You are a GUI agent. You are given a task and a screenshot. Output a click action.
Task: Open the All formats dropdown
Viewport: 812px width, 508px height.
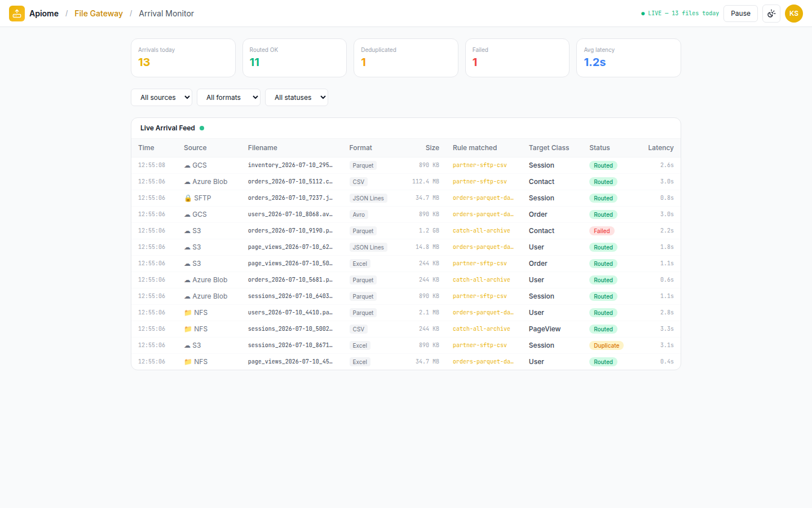(228, 97)
